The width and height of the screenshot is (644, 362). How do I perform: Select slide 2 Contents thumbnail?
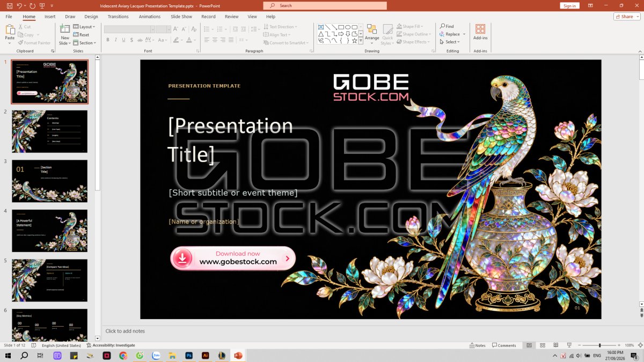(50, 131)
